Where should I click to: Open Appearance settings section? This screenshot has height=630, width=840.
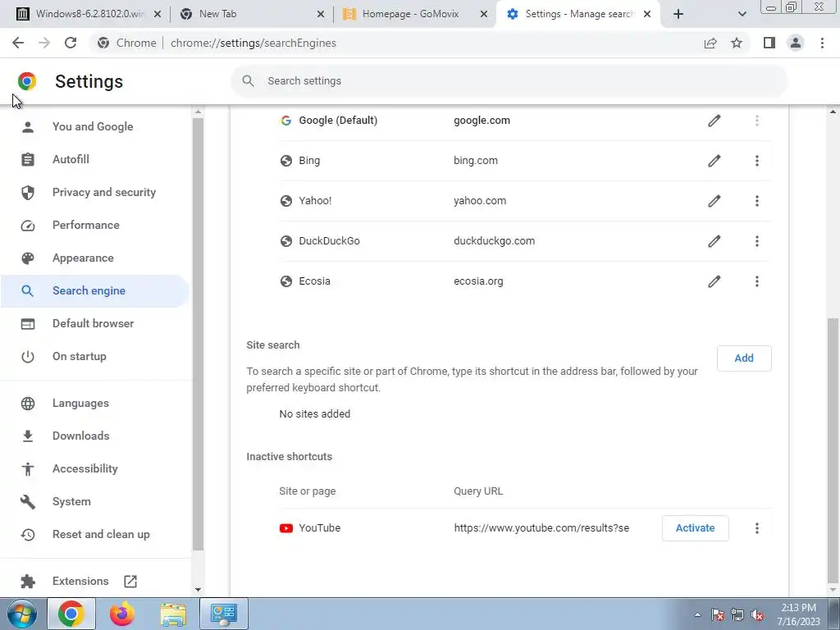coord(95,258)
